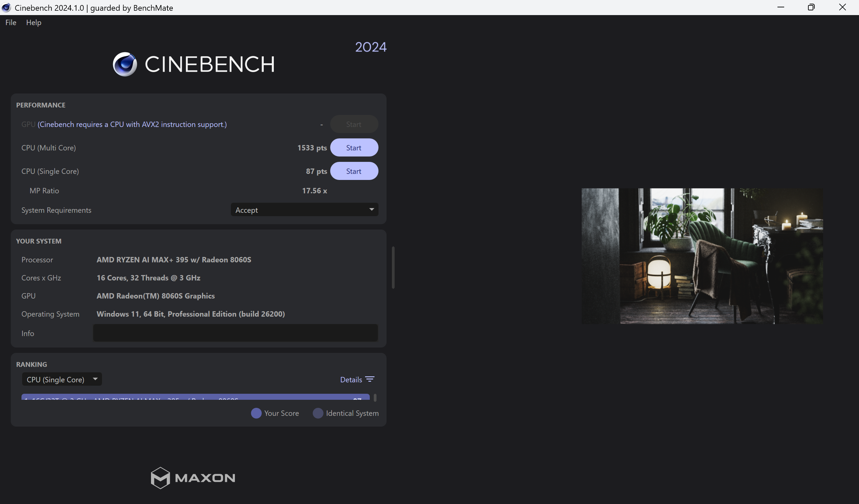The image size is (859, 504).
Task: Open the Help menu
Action: (34, 22)
